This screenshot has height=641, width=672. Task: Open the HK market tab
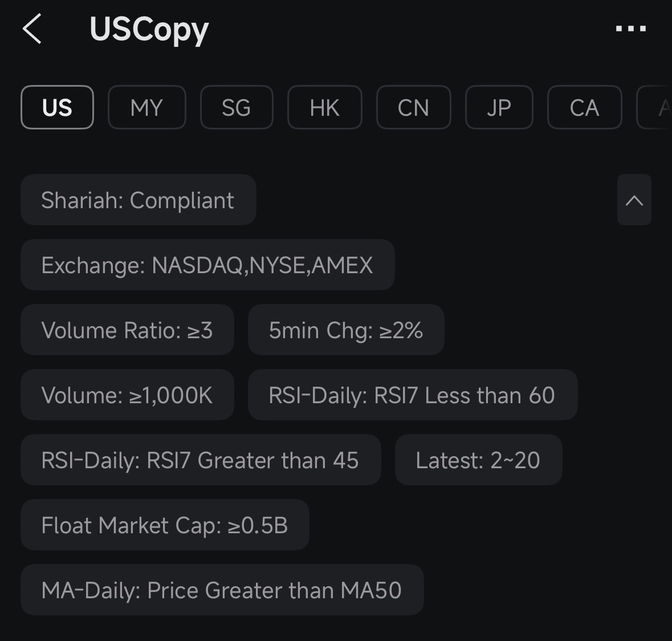(324, 107)
